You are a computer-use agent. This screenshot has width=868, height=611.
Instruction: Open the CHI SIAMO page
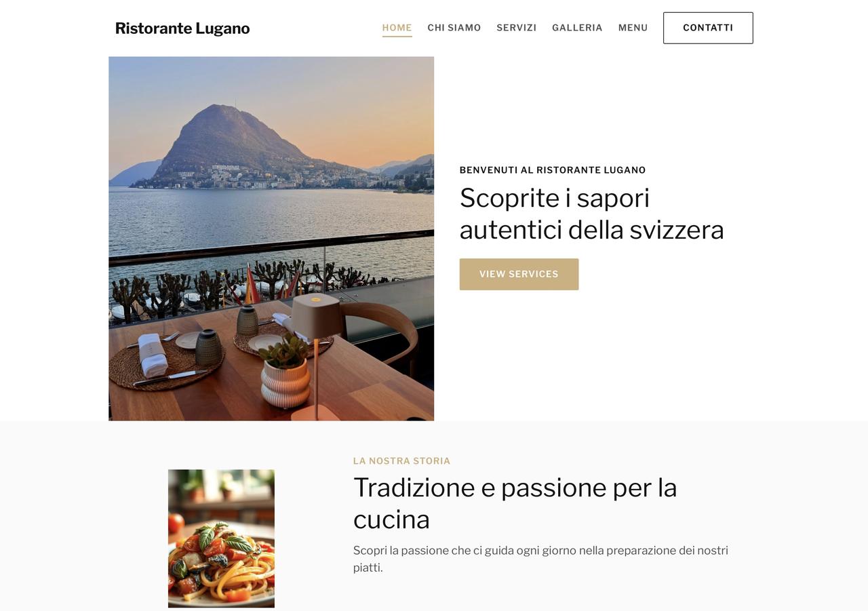point(454,28)
